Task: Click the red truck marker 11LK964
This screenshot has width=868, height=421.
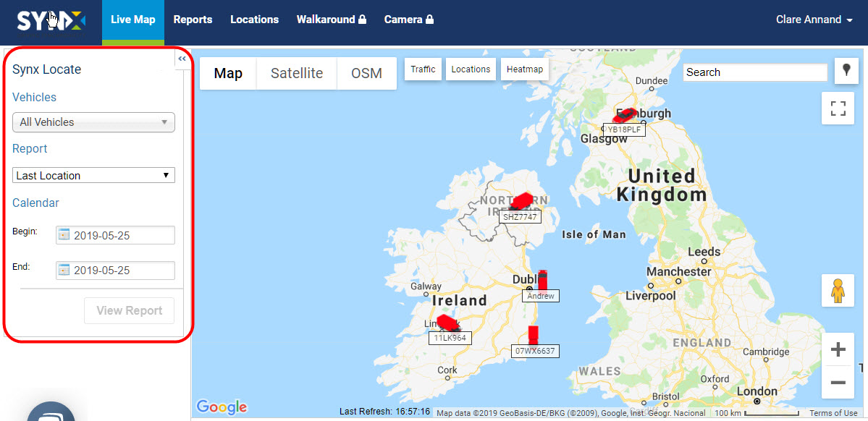Action: pos(447,323)
